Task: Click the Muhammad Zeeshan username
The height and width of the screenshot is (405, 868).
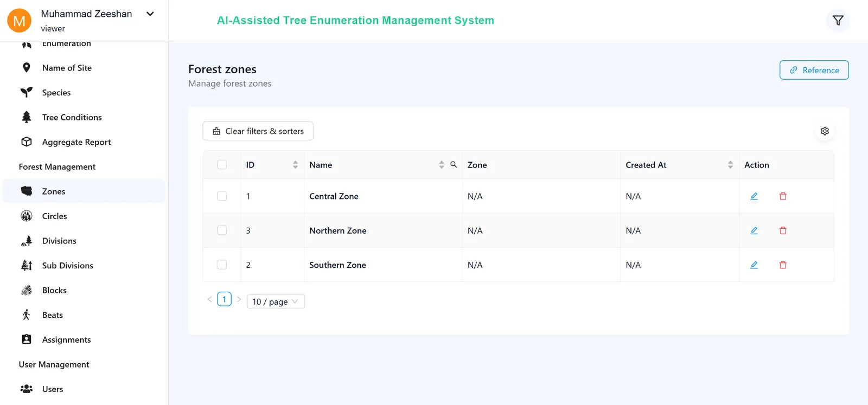Action: point(86,14)
